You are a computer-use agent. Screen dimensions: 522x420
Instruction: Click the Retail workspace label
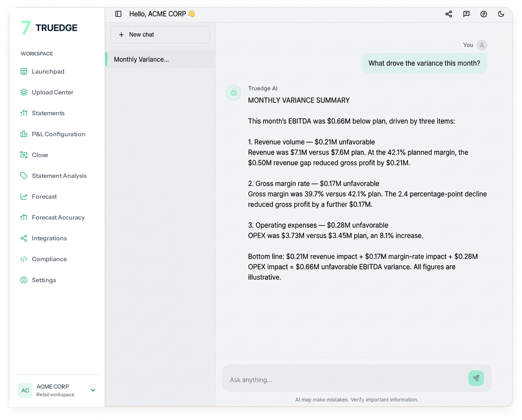click(55, 395)
